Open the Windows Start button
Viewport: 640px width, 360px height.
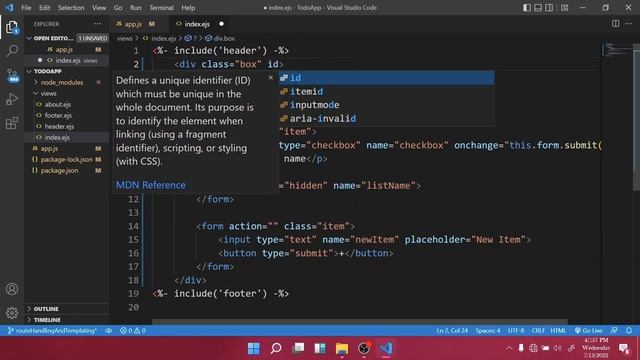click(x=253, y=348)
